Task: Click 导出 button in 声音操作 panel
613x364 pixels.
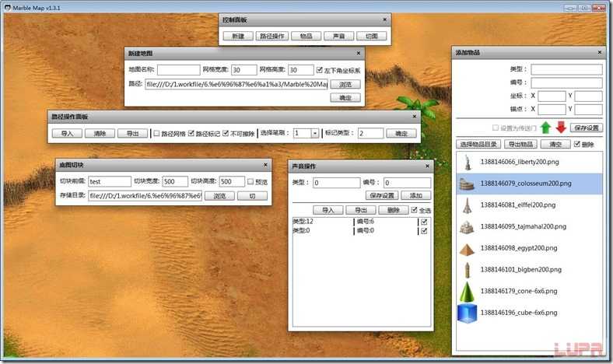Action: 360,210
